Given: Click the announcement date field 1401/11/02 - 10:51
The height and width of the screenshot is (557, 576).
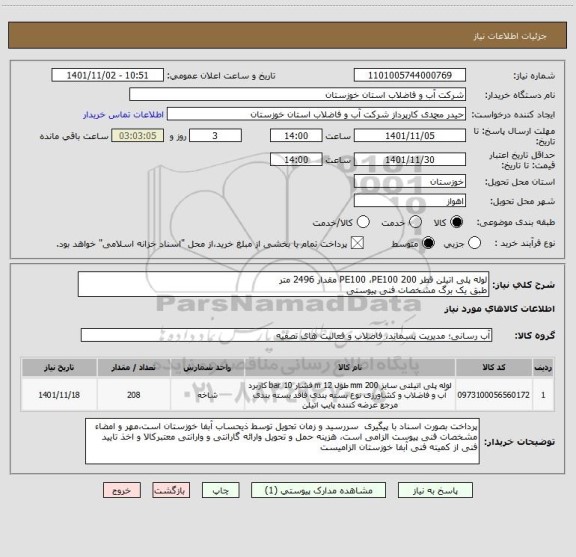Looking at the screenshot, I should [107, 75].
